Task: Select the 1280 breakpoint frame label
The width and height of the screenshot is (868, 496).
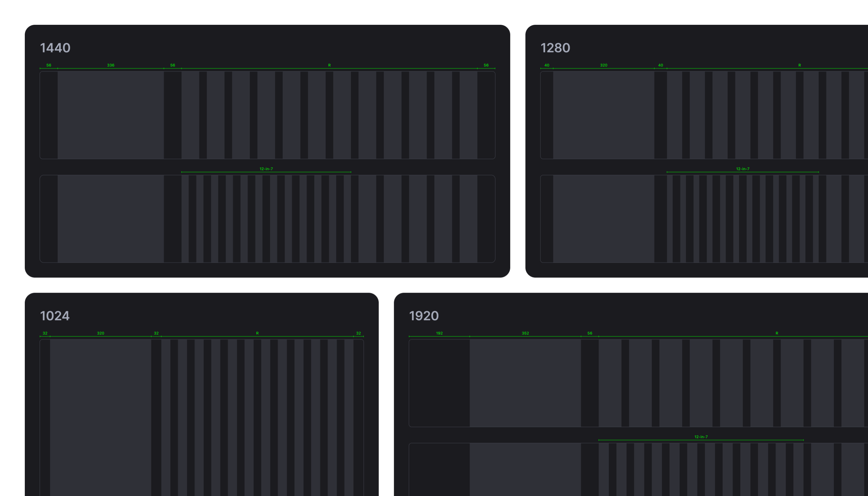Action: 555,48
